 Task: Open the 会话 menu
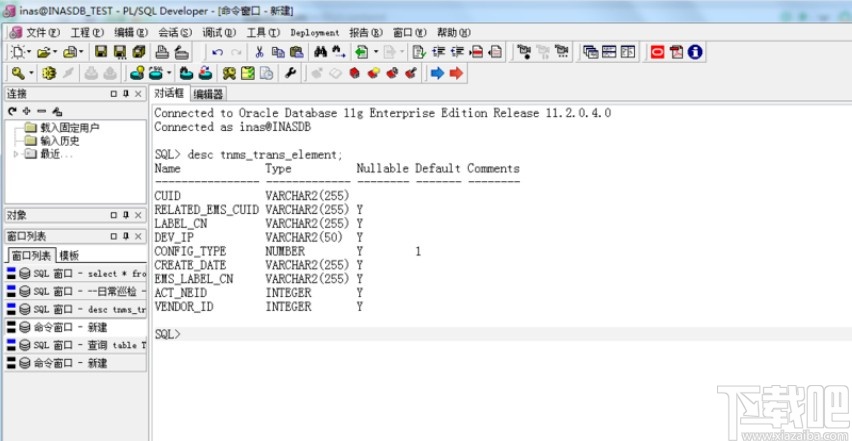[x=175, y=33]
